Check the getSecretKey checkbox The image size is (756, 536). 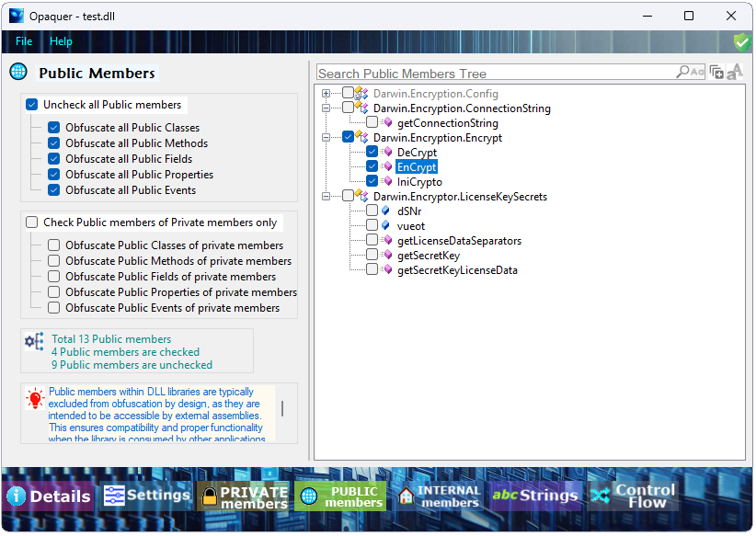(372, 254)
